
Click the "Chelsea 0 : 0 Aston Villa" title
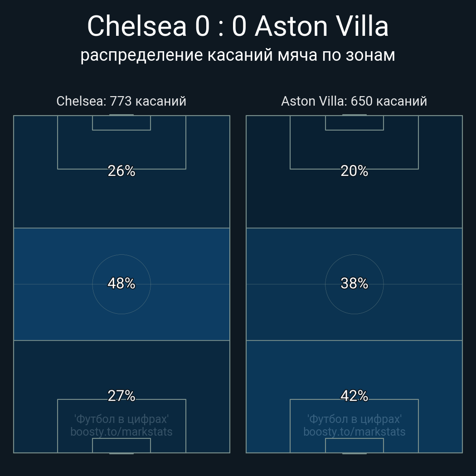pos(238,26)
